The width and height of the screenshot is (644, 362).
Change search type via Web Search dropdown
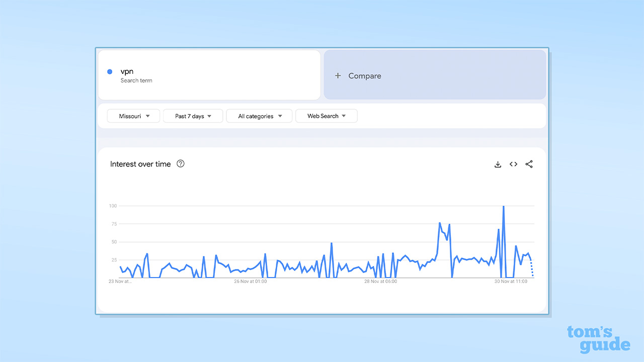(326, 116)
